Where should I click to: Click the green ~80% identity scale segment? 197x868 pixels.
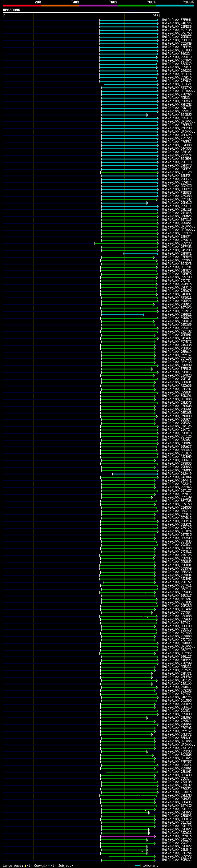point(137,6)
